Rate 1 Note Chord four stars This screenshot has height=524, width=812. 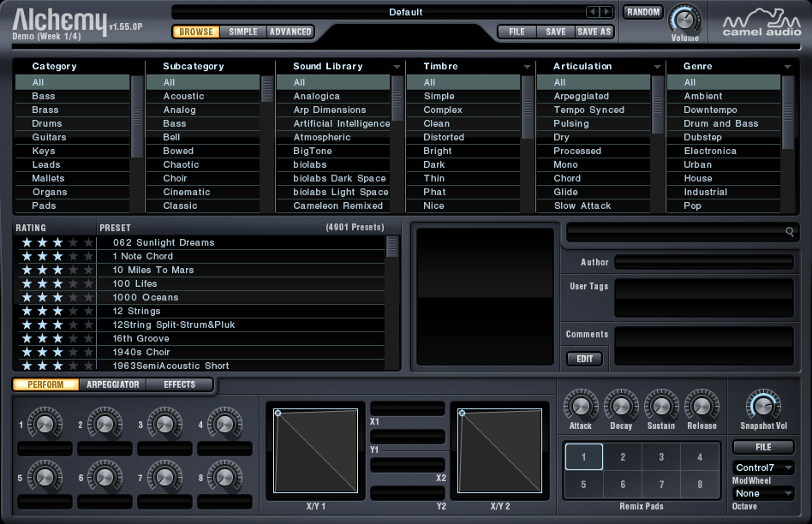[74, 256]
